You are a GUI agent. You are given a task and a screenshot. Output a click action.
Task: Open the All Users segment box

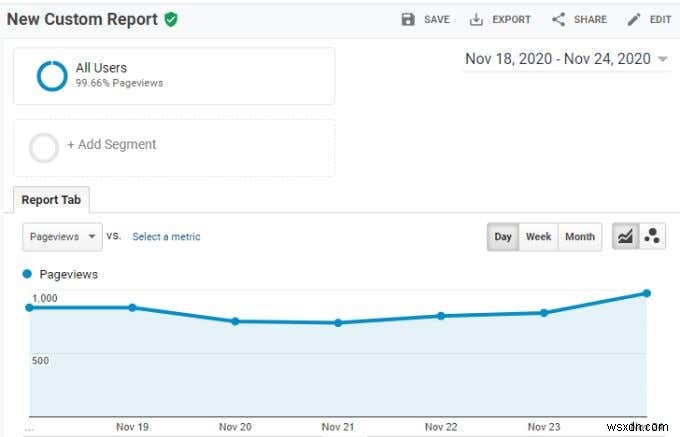174,76
